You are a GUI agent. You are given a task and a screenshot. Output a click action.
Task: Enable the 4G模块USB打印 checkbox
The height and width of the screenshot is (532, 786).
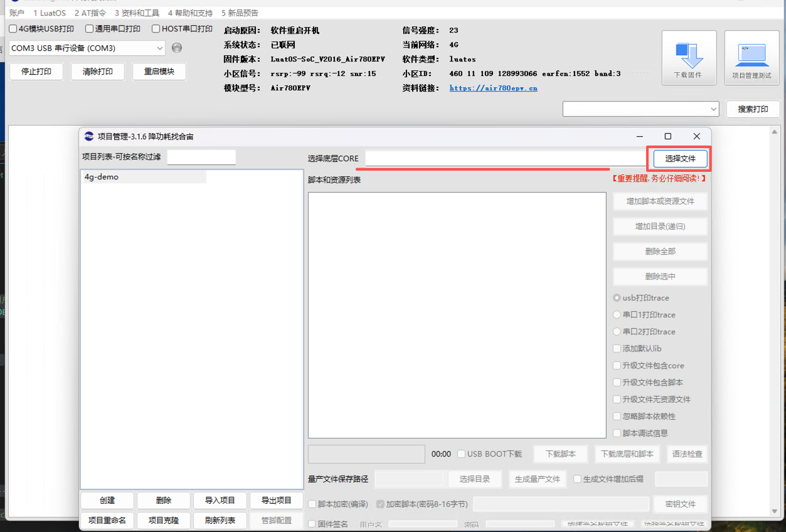[13, 29]
